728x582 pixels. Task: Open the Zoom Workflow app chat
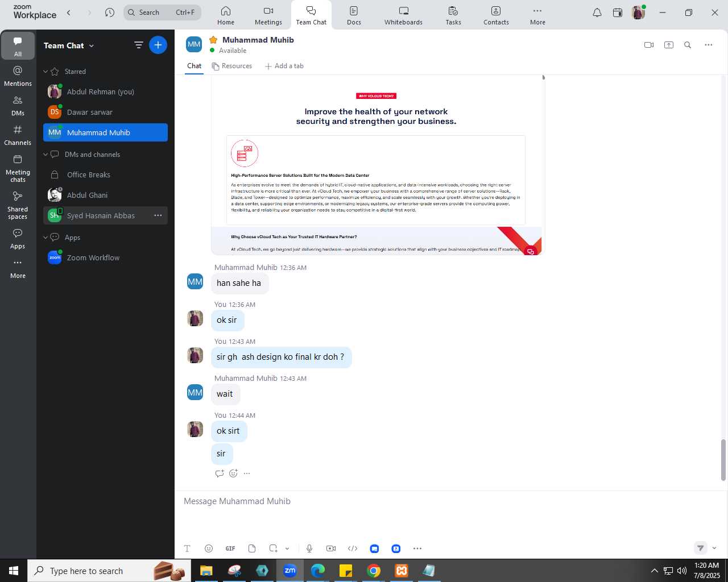tap(105, 257)
